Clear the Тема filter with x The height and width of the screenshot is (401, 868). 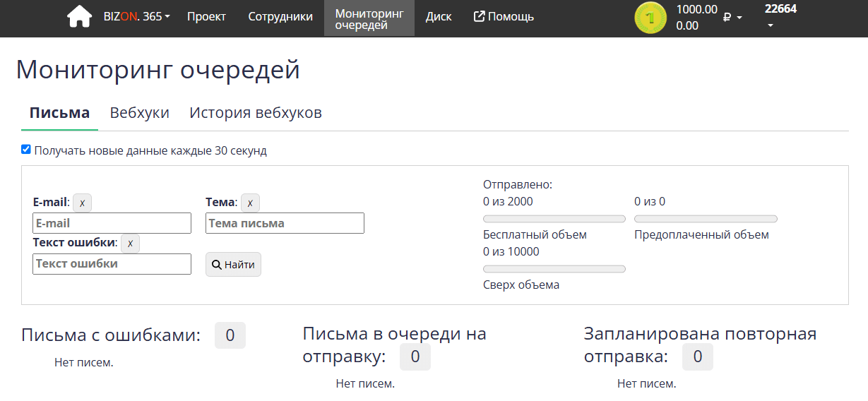point(250,203)
